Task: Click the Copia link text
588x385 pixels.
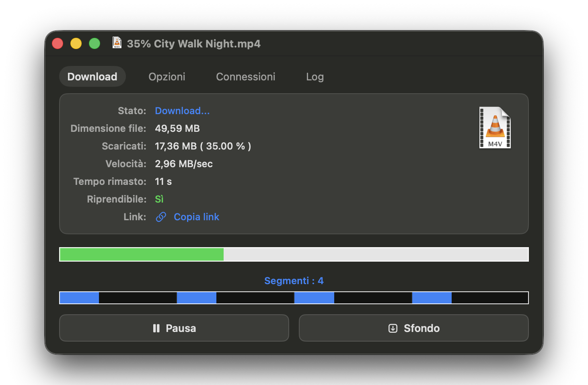Action: (196, 217)
